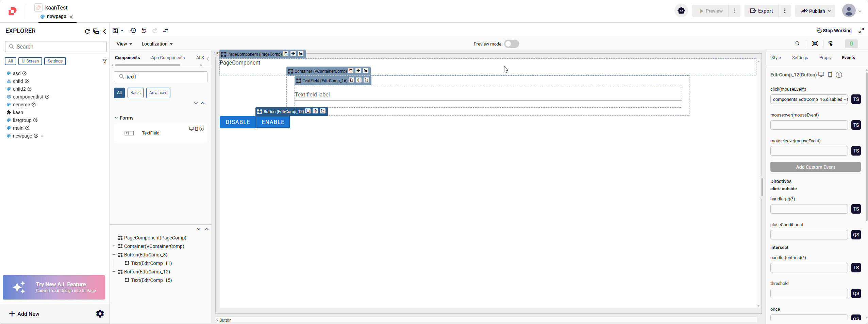Toggle the Preview mode switch
This screenshot has width=868, height=324.
coord(511,44)
